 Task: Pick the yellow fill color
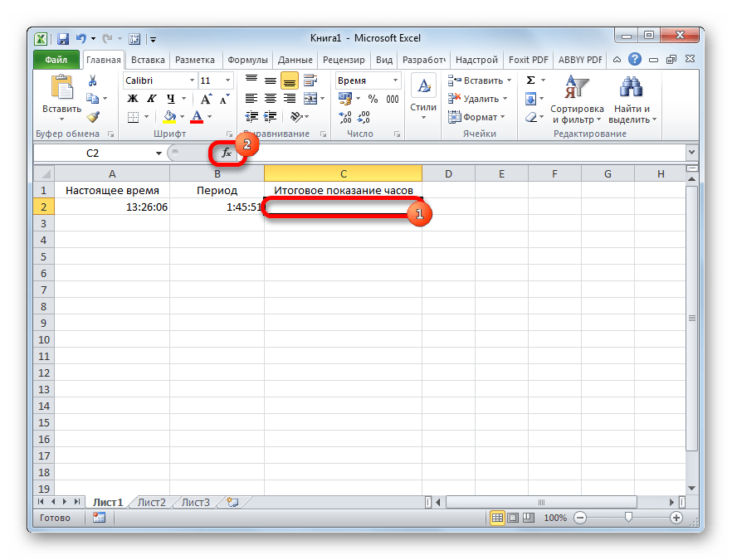pos(169,117)
